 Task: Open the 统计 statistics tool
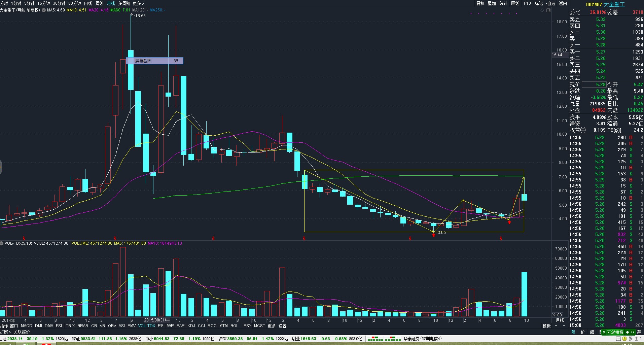tap(503, 3)
